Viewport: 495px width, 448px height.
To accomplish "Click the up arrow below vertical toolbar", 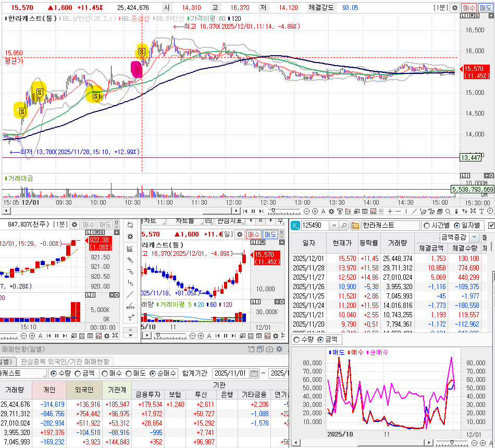I will [130, 330].
